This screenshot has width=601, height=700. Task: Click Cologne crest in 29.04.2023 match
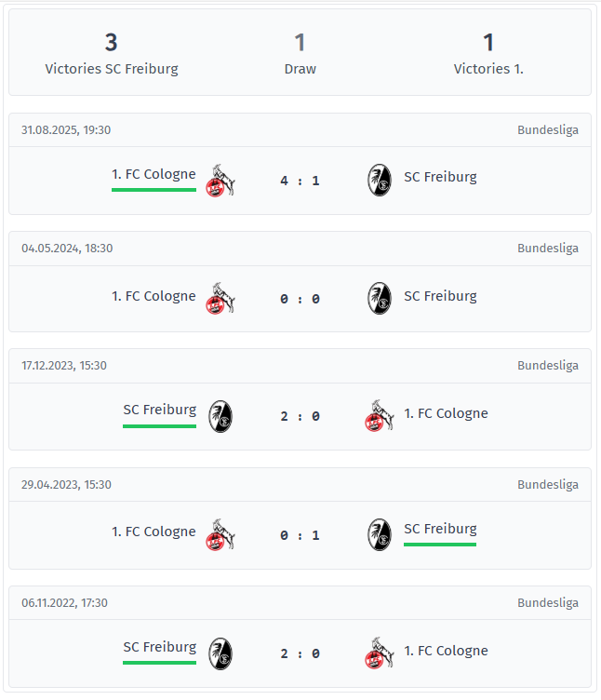click(220, 533)
